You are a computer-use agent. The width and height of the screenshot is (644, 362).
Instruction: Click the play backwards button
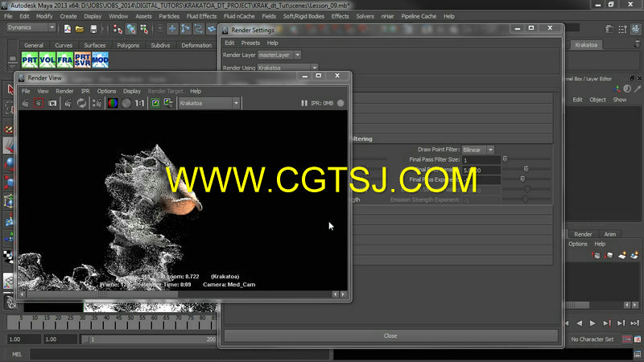click(579, 323)
